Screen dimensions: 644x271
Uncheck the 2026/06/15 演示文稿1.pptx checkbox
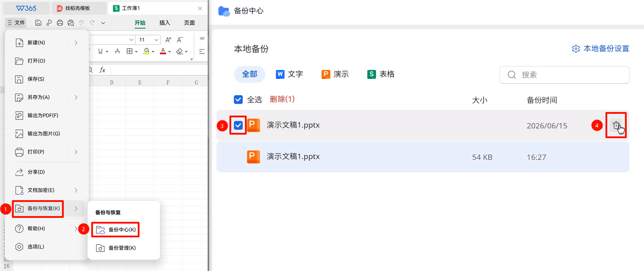tap(238, 125)
